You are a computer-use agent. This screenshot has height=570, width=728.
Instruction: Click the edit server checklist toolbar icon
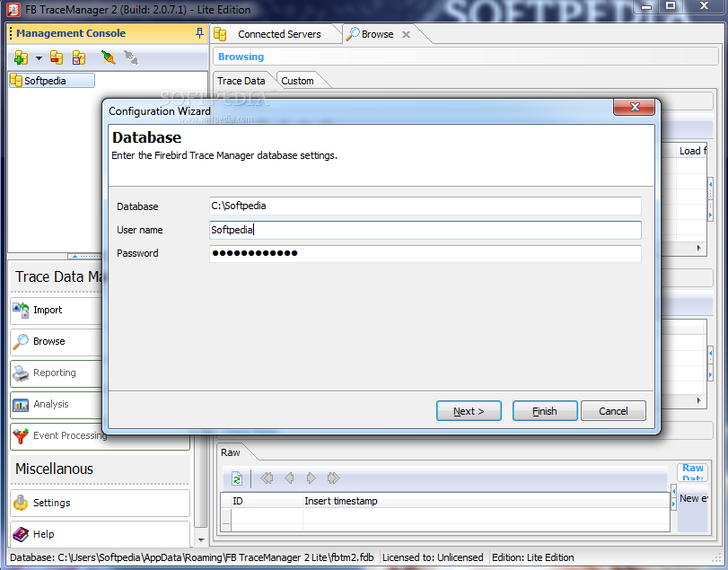coord(79,57)
